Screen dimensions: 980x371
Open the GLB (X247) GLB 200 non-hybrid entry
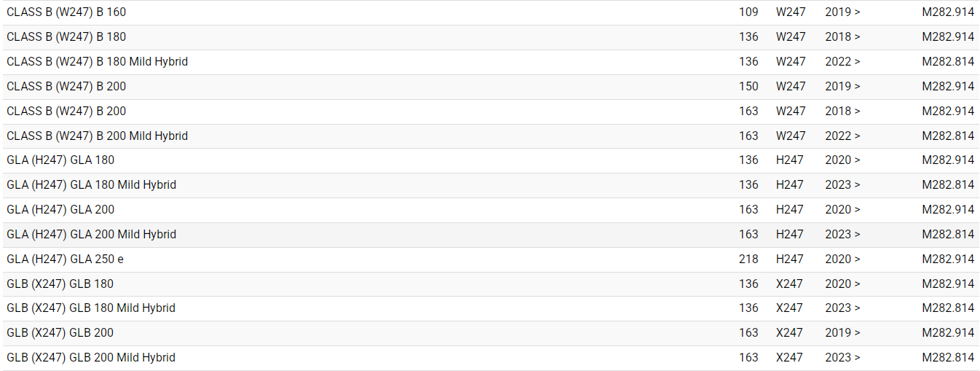tap(60, 333)
